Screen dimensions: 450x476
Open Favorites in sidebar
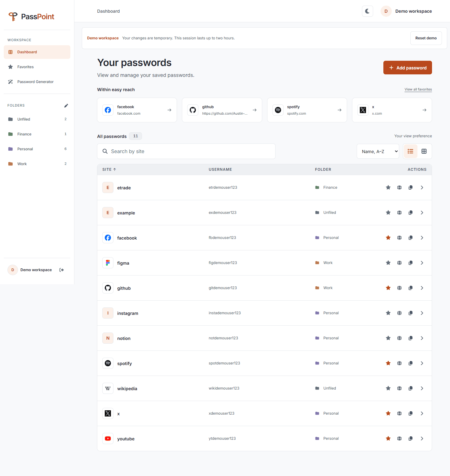(x=37, y=67)
